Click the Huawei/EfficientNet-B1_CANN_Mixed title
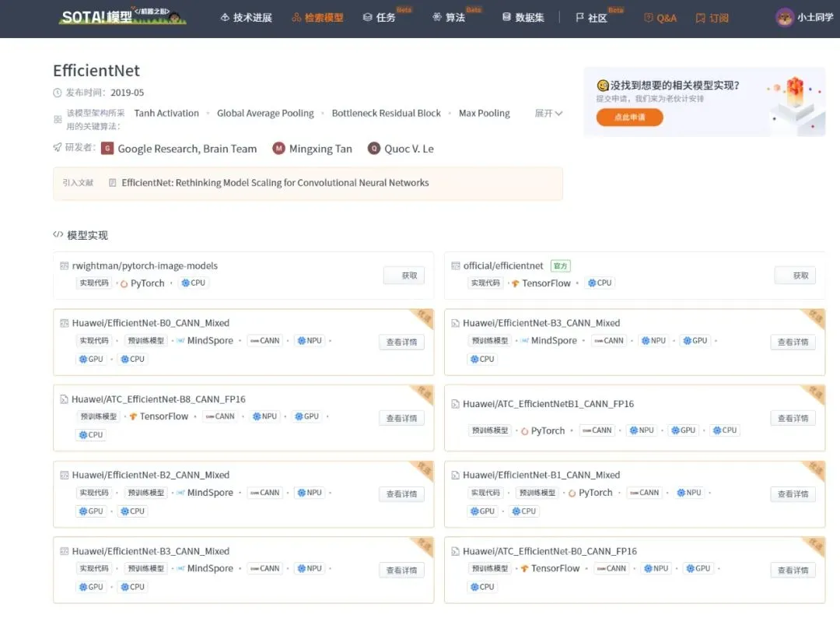The width and height of the screenshot is (840, 618). (x=541, y=476)
